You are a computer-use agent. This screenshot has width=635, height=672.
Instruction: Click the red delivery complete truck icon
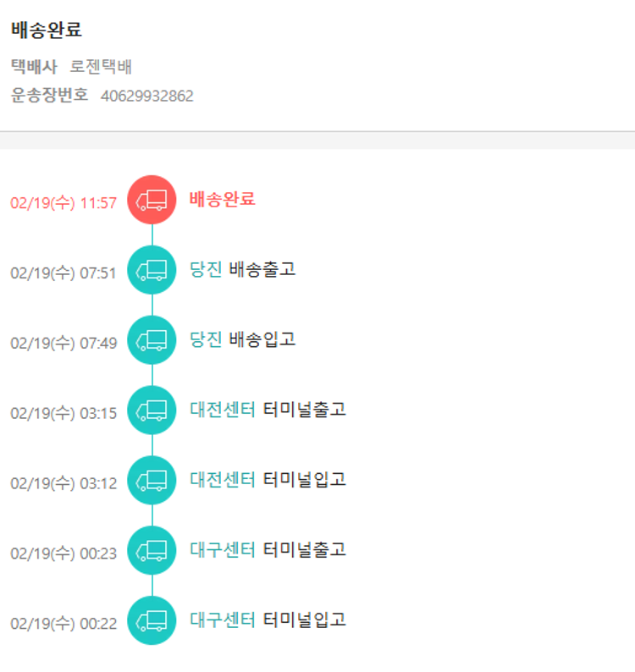pyautogui.click(x=152, y=200)
